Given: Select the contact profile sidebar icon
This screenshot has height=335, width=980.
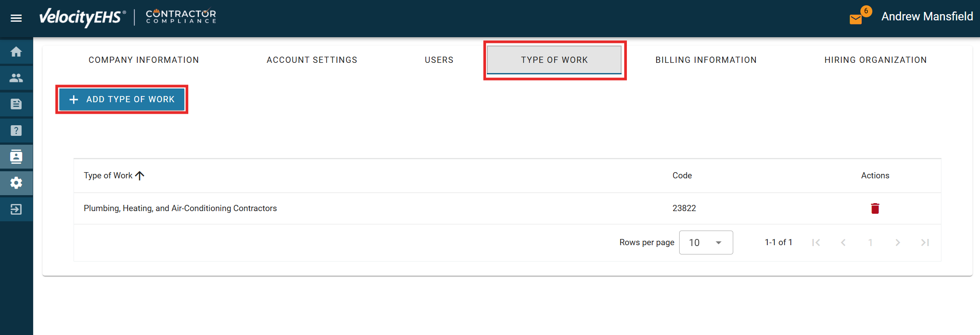Looking at the screenshot, I should pyautogui.click(x=16, y=157).
